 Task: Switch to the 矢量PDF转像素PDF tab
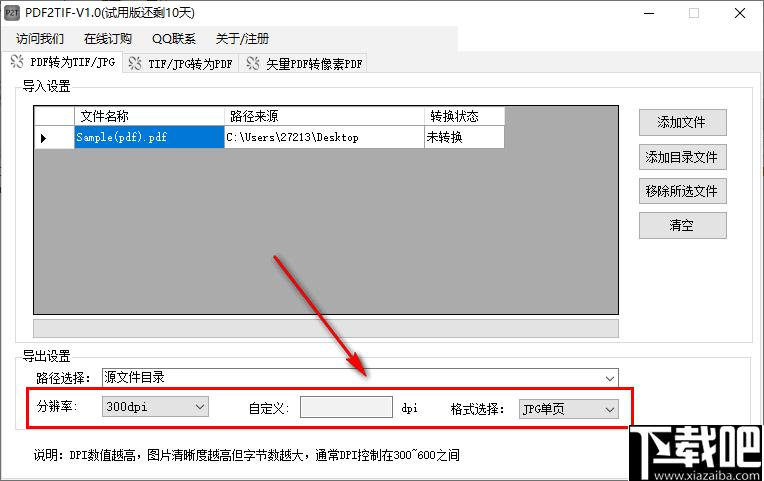(x=304, y=63)
